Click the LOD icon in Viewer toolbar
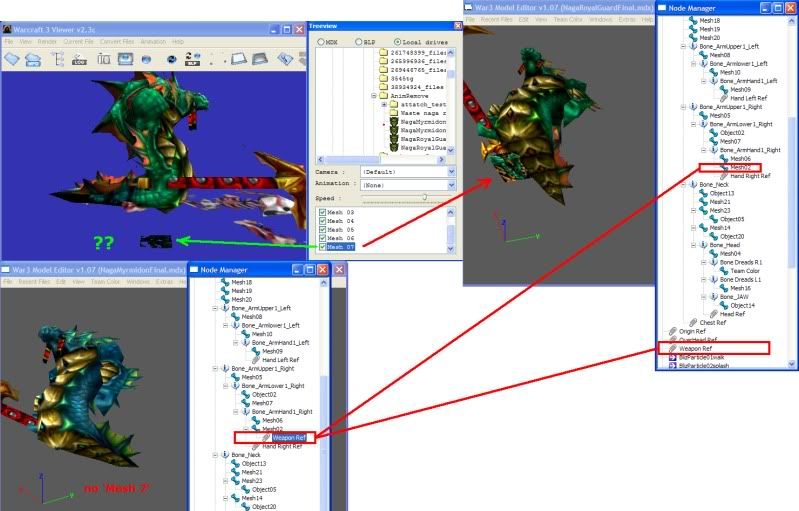Viewport: 799px width, 511px height. [79, 60]
